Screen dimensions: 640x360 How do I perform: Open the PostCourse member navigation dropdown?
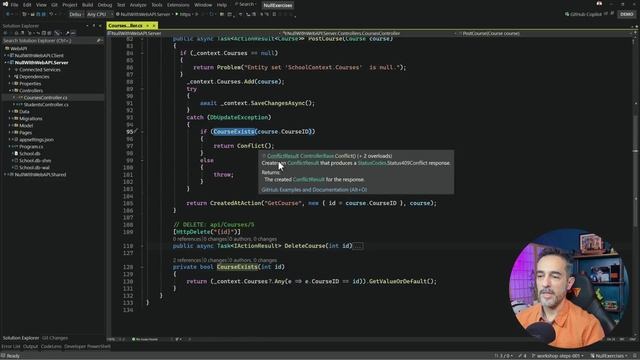[543, 33]
